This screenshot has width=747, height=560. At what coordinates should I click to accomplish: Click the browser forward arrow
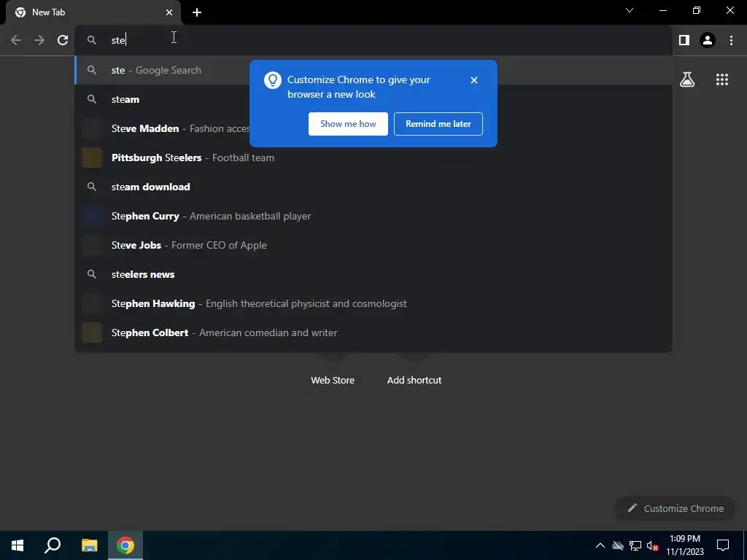coord(39,40)
